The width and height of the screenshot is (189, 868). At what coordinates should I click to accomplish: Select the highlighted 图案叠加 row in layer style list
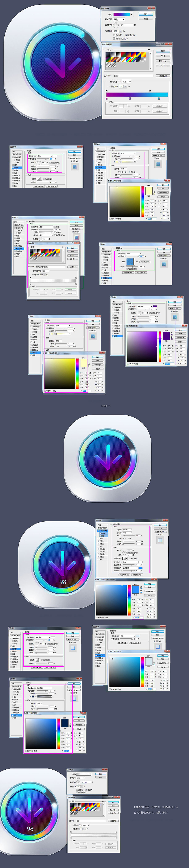(x=106, y=278)
